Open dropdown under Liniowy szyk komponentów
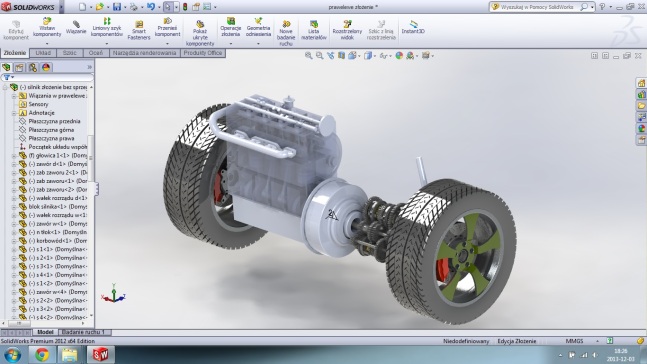The width and height of the screenshot is (647, 364). coord(107,43)
